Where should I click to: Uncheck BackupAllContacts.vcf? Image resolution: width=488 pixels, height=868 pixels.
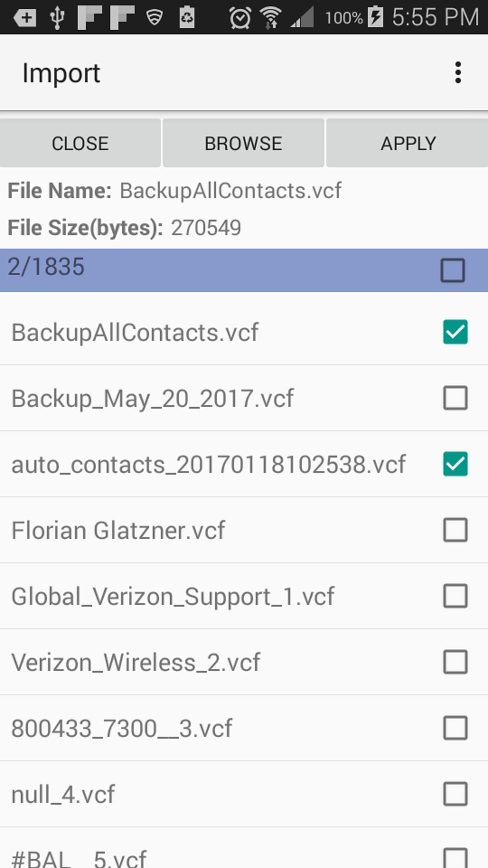click(455, 332)
